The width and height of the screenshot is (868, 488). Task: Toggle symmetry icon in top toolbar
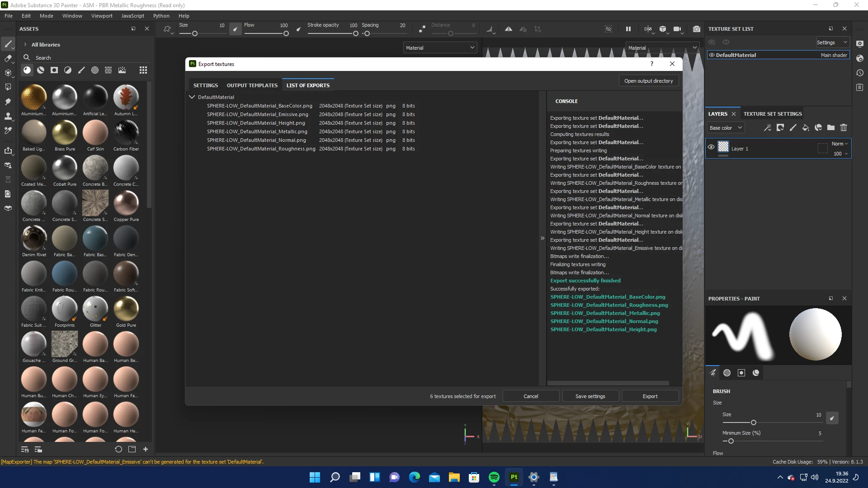point(509,29)
